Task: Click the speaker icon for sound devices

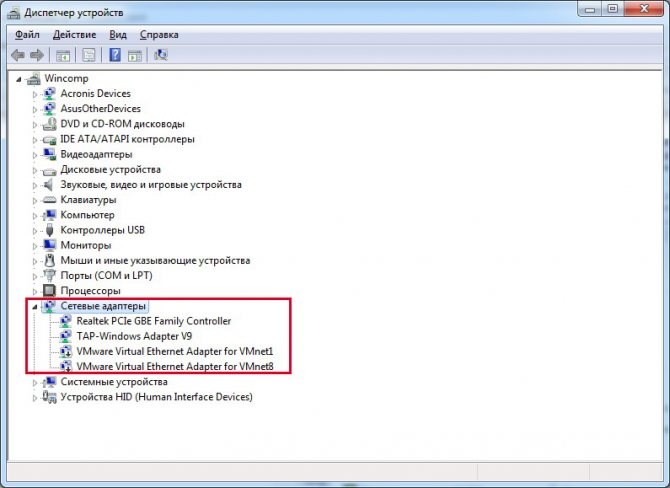Action: 49,185
